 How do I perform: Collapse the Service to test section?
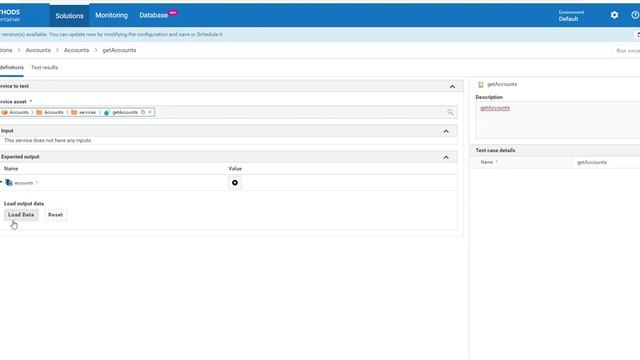pyautogui.click(x=452, y=87)
